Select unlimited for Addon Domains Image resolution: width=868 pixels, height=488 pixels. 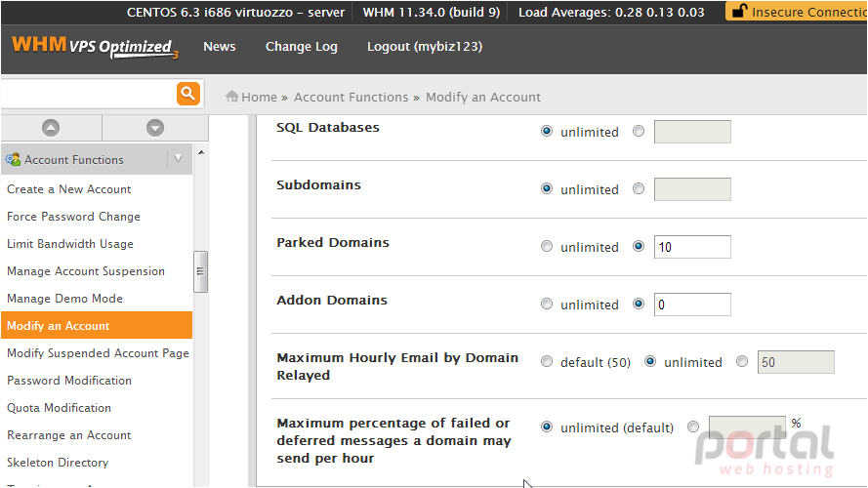pos(547,304)
